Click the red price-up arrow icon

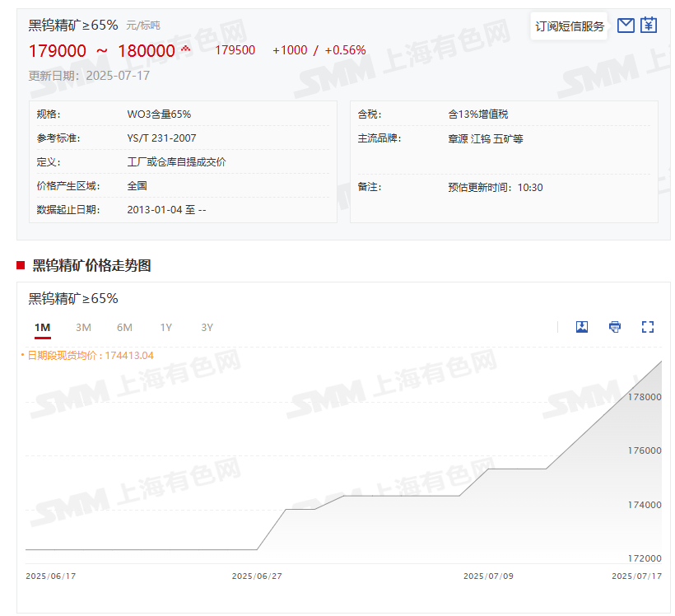186,50
